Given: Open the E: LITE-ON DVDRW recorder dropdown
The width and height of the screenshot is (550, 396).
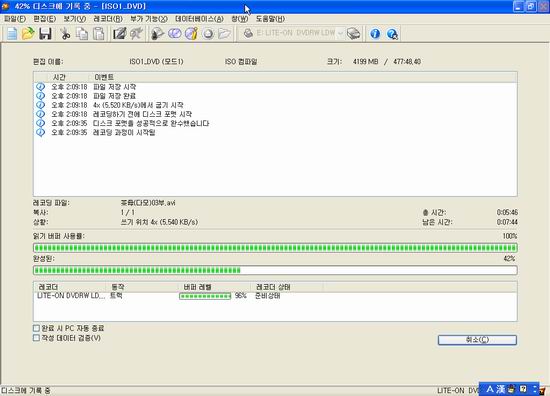Looking at the screenshot, I should (340, 34).
